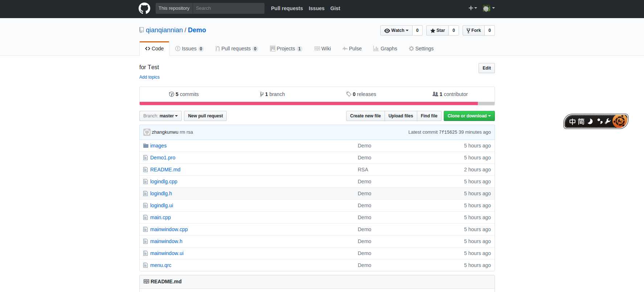Viewport: 644px width, 292px height.
Task: View forks via the Fork count
Action: tap(489, 30)
